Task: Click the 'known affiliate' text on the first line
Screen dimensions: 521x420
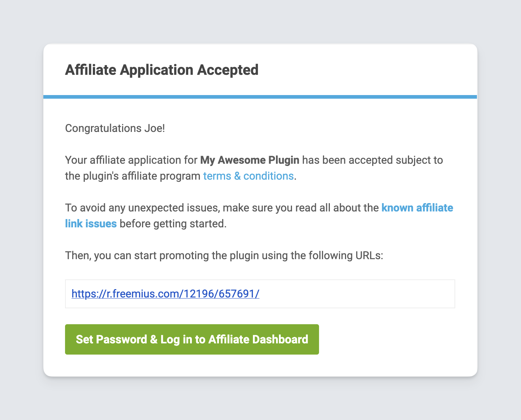Action: pyautogui.click(x=417, y=208)
